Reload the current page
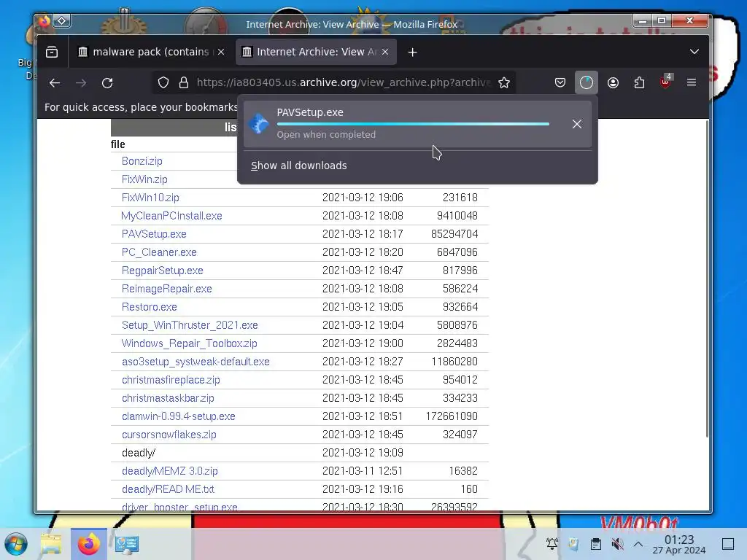Screen dimensions: 747x560 coord(107,83)
